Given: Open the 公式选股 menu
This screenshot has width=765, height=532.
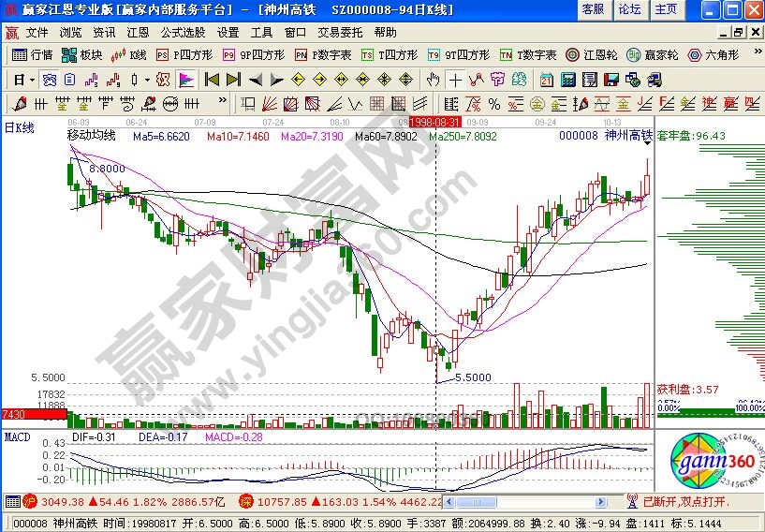Looking at the screenshot, I should pyautogui.click(x=183, y=32).
